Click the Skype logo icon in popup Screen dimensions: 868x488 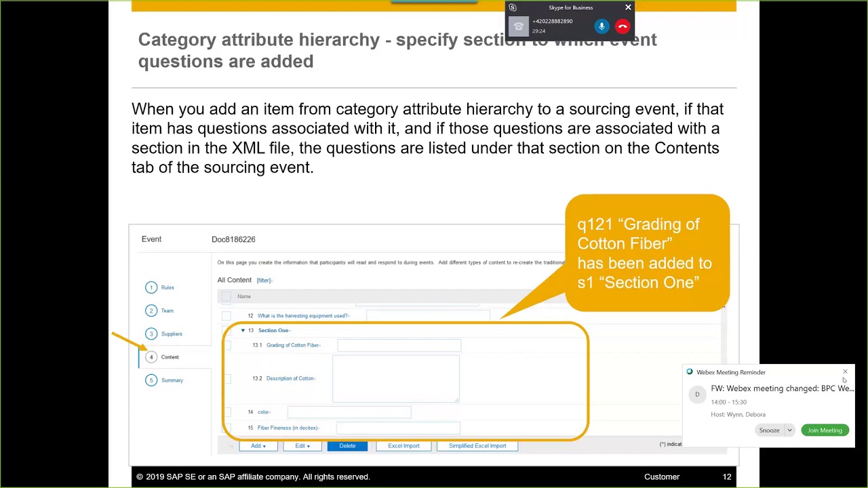click(x=513, y=7)
